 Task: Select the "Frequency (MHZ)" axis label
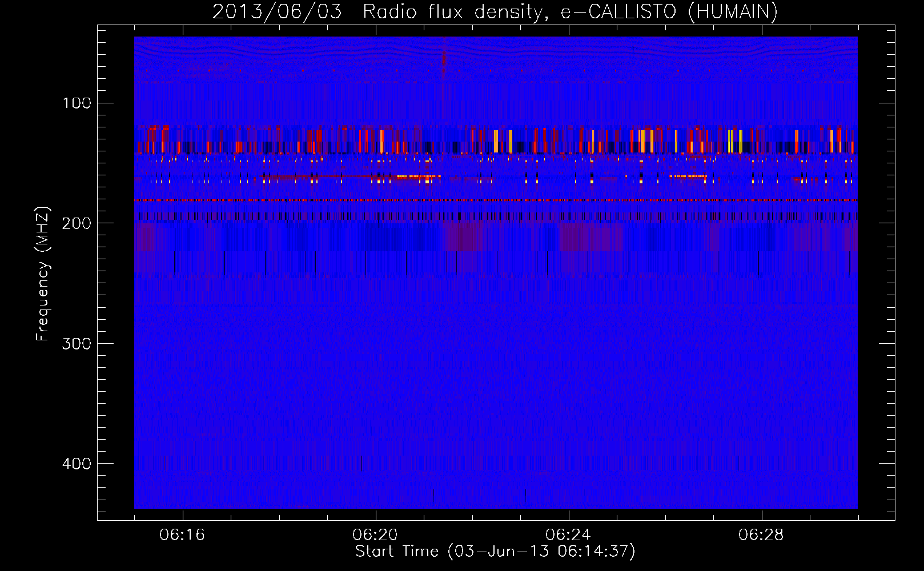43,274
